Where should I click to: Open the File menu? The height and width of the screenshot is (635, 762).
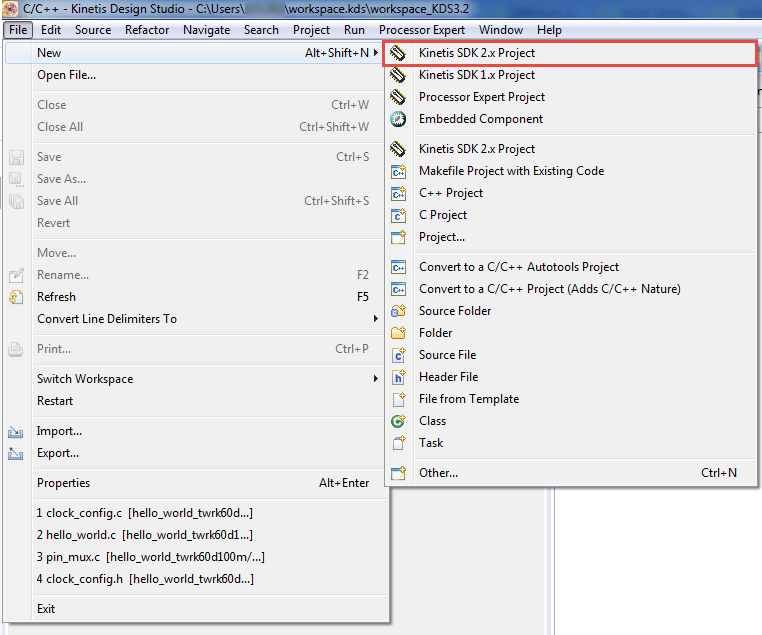point(18,30)
